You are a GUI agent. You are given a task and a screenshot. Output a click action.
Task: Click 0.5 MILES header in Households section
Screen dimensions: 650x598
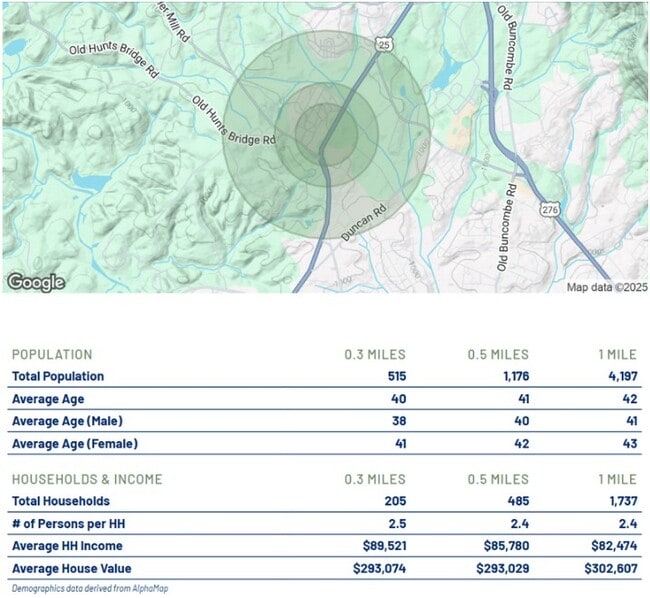[497, 479]
